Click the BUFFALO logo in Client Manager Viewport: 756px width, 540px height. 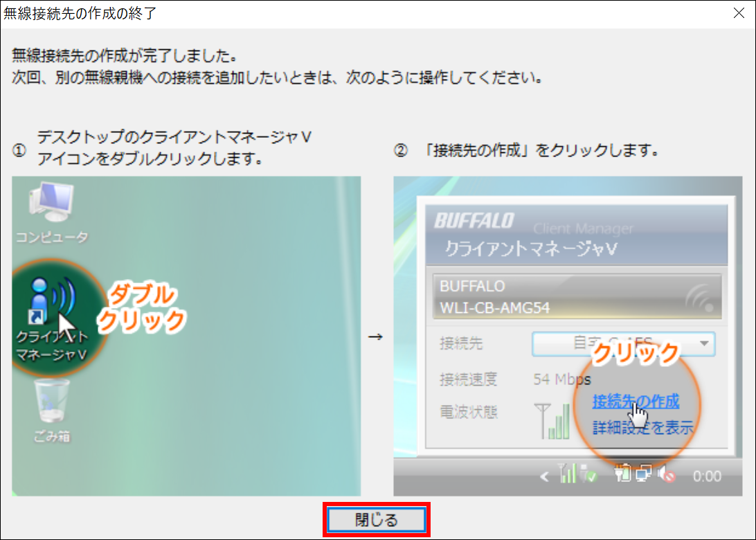pyautogui.click(x=474, y=222)
